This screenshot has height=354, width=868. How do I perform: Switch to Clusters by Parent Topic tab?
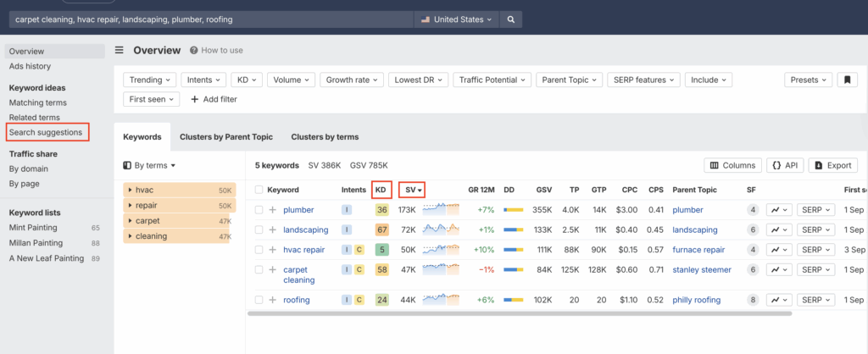[225, 136]
